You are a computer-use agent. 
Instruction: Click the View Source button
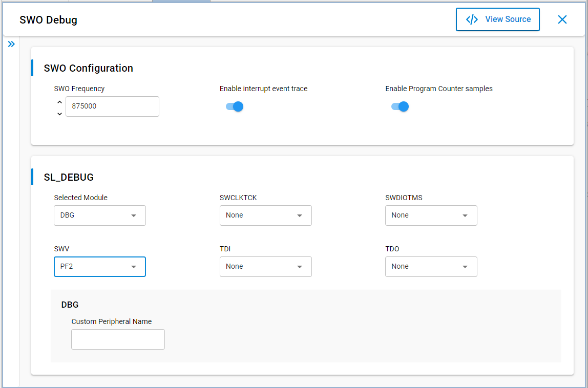coord(497,19)
